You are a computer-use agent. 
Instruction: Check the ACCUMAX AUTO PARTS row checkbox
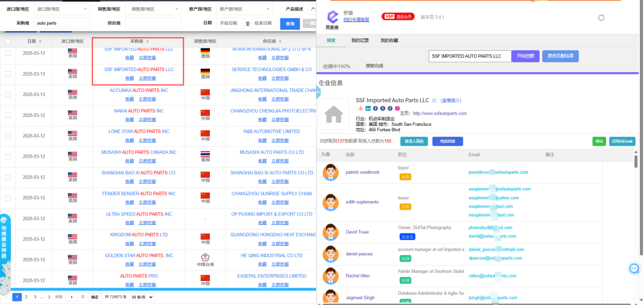8,94
